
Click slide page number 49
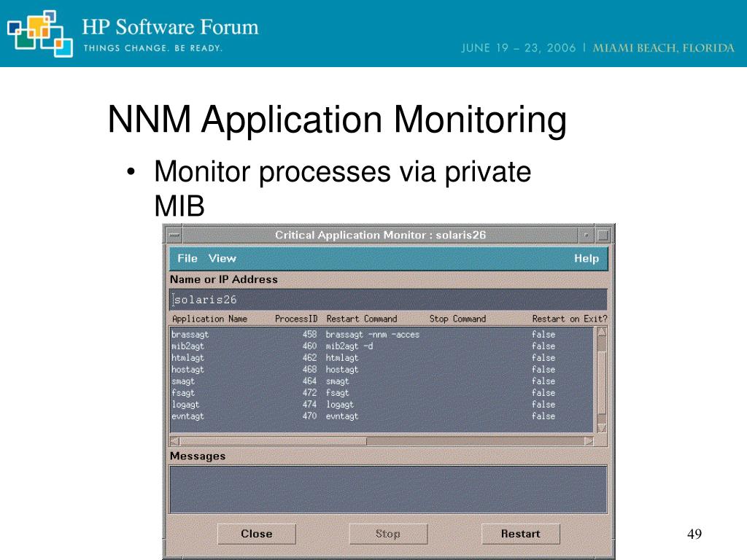(x=694, y=534)
